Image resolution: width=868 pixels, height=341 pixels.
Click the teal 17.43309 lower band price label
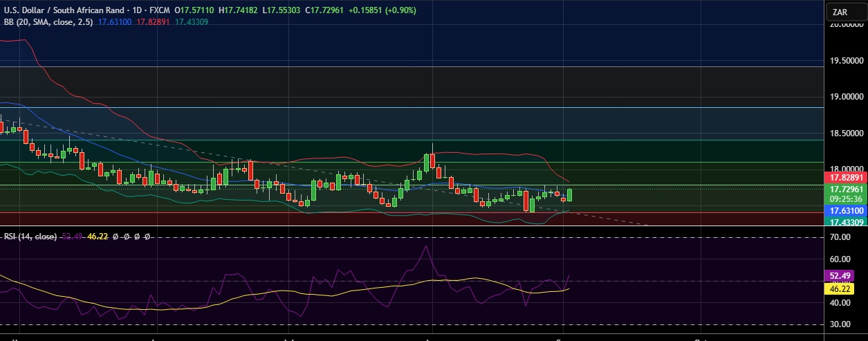click(846, 222)
